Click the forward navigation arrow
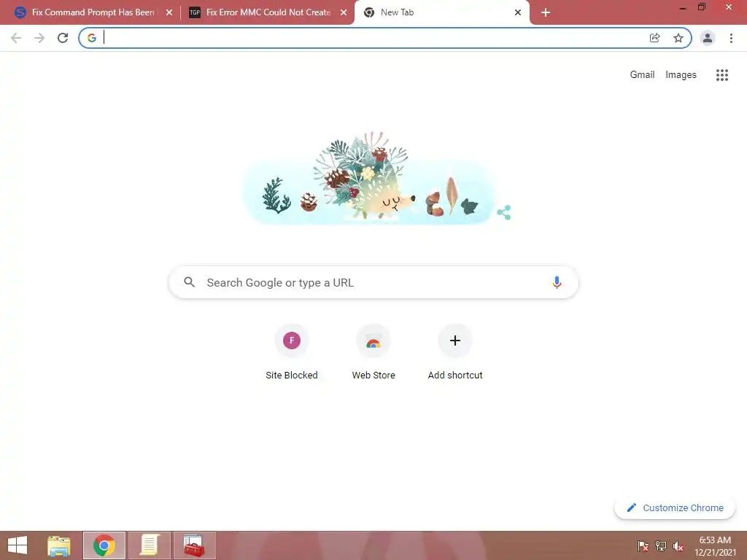The height and width of the screenshot is (560, 747). pos(39,38)
